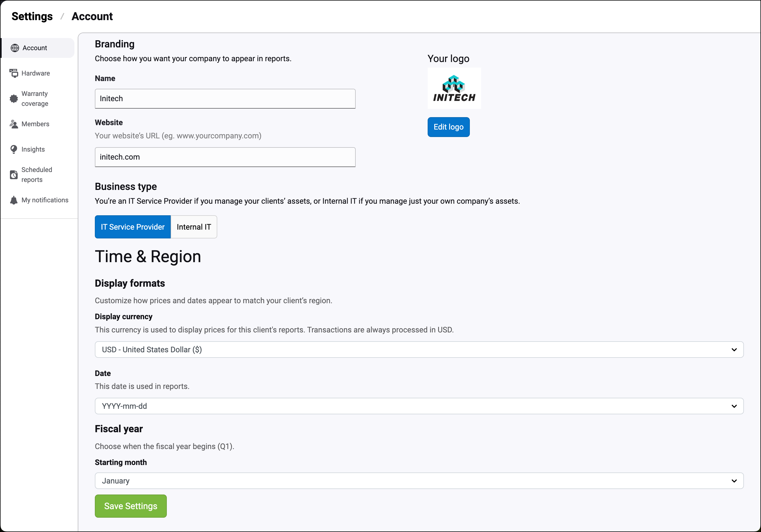Click the Warranty coverage badge icon

click(x=14, y=99)
